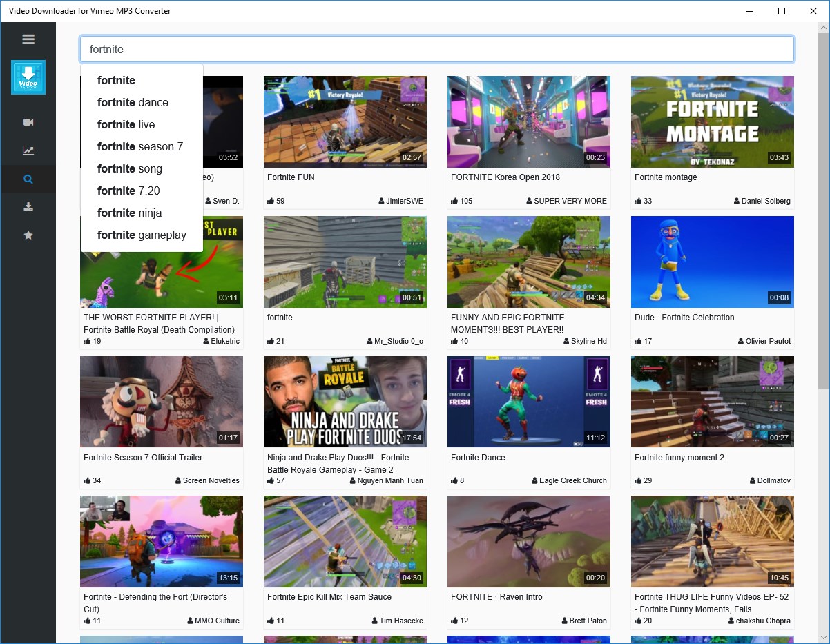Viewport: 830px width, 644px height.
Task: Click author Skyline Hd
Action: click(x=585, y=341)
